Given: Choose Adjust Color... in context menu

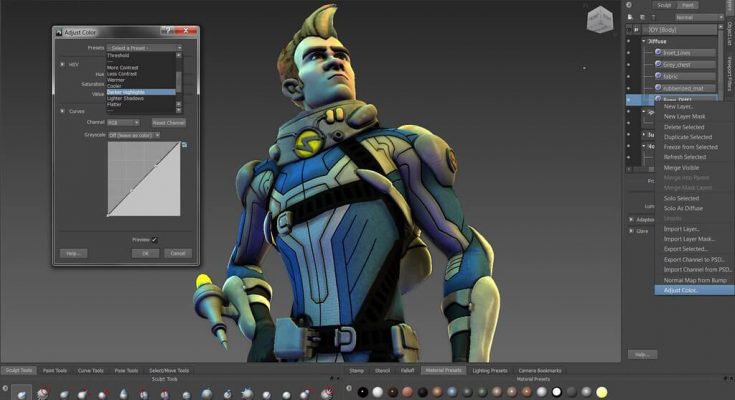Looking at the screenshot, I should click(x=694, y=291).
